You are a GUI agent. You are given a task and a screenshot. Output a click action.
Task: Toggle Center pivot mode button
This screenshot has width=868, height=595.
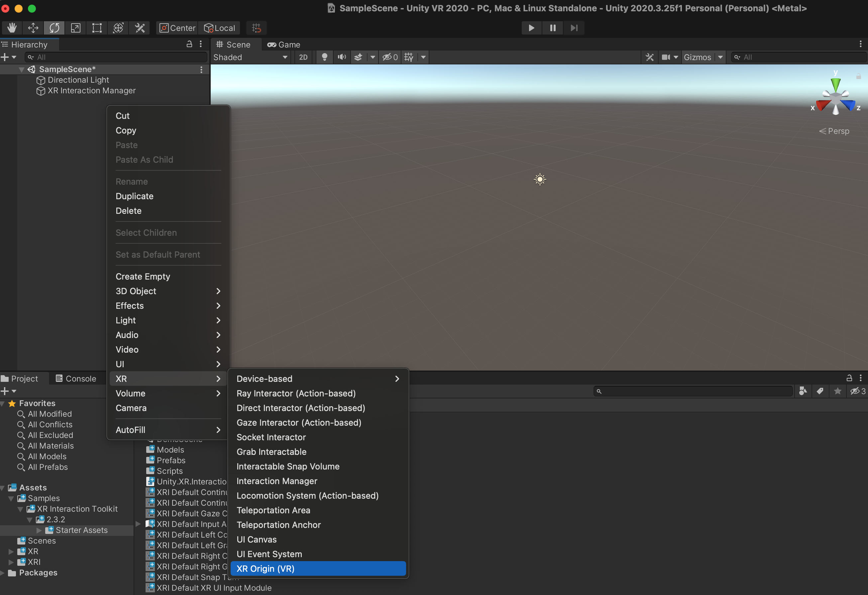tap(177, 28)
